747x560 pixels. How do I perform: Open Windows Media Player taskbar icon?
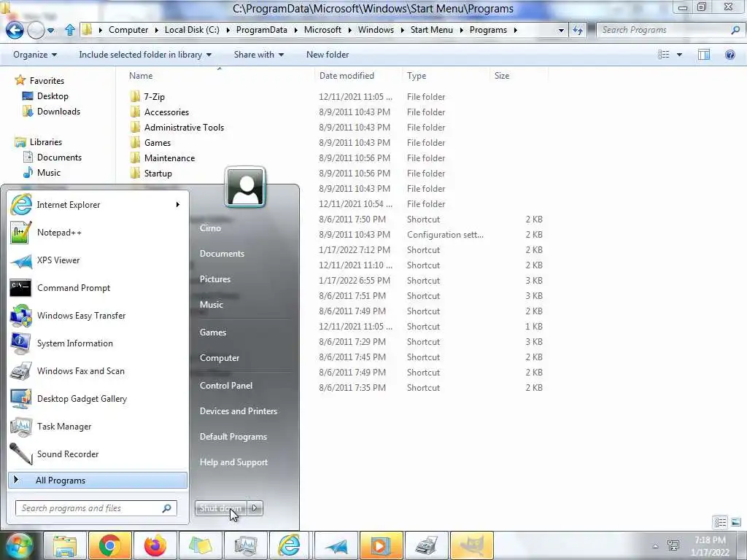[380, 545]
